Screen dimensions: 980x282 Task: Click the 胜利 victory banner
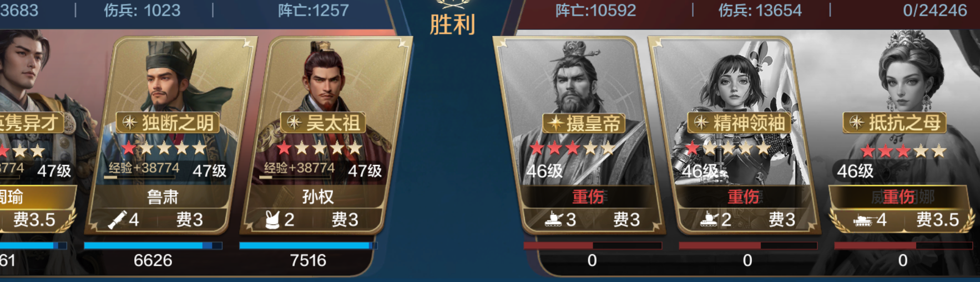[453, 24]
